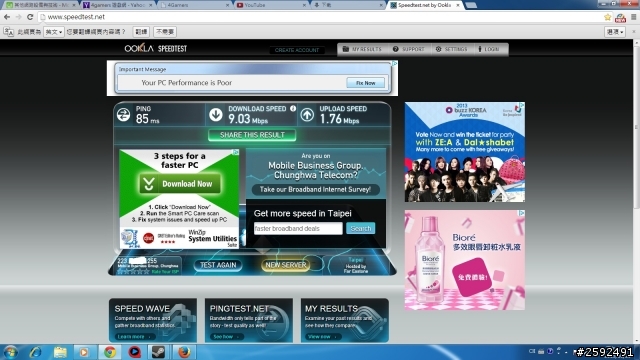Click the download speed arrow icon
The width and height of the screenshot is (640, 360).
[216, 115]
